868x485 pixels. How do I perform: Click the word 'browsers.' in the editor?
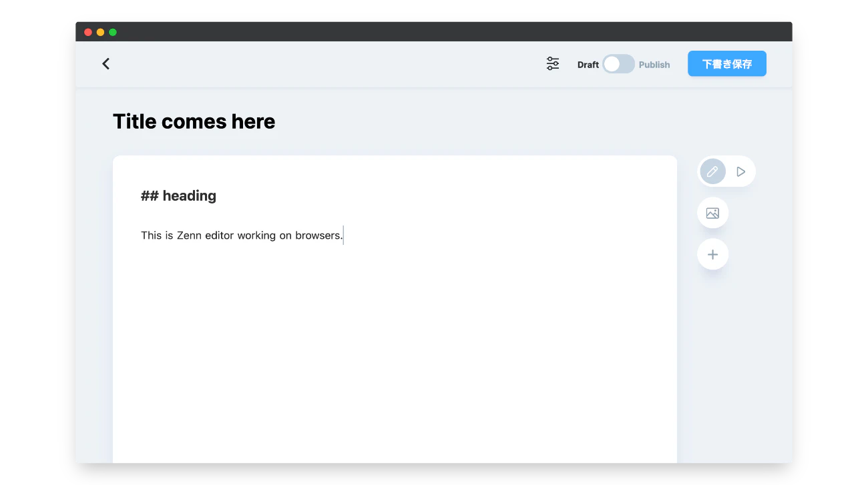pos(319,235)
